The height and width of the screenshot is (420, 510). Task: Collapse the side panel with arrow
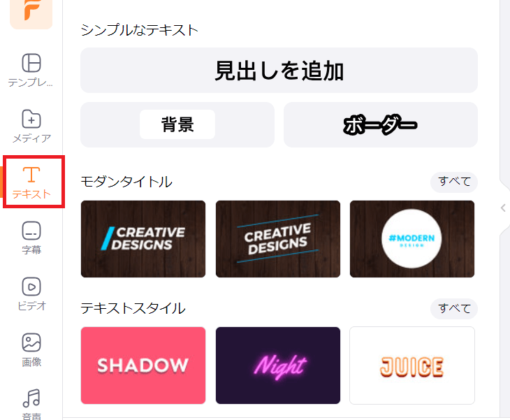[503, 208]
